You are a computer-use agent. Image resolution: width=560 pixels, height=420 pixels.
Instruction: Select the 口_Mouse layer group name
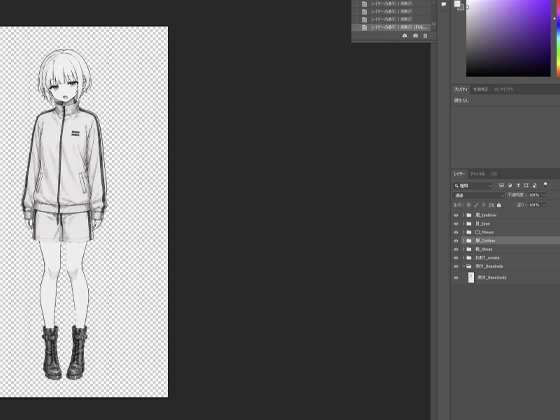coord(484,232)
